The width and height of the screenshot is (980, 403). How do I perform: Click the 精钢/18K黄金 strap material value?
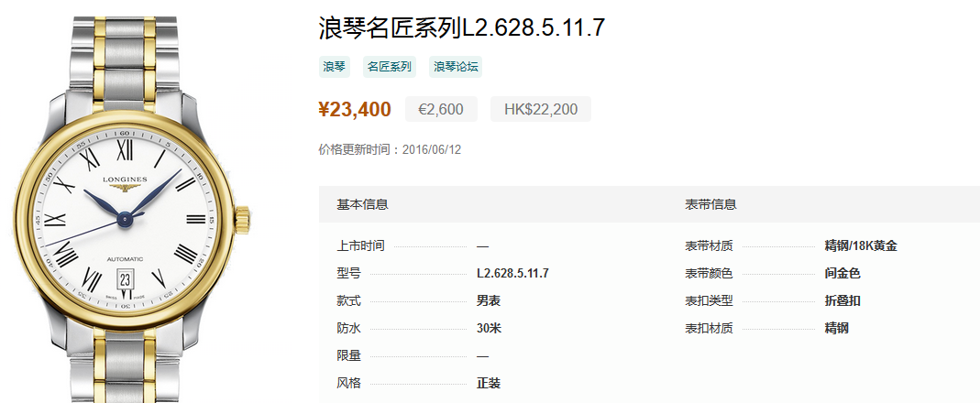pyautogui.click(x=861, y=246)
